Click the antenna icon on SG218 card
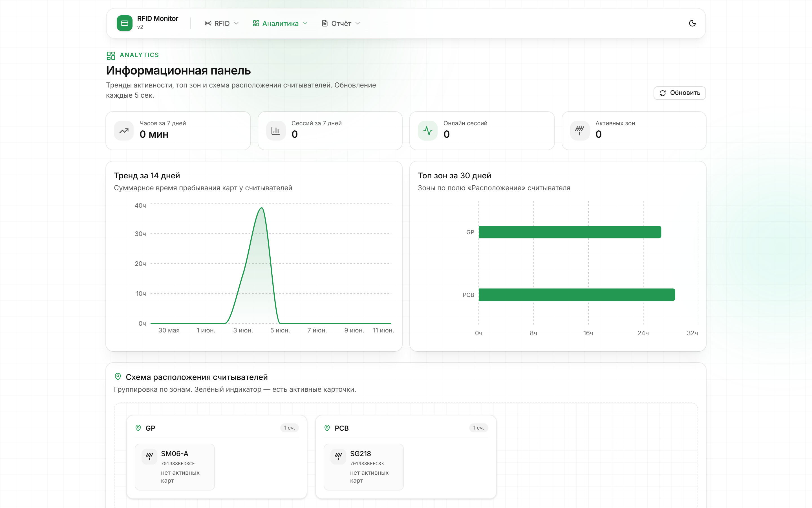This screenshot has width=812, height=508. click(338, 457)
